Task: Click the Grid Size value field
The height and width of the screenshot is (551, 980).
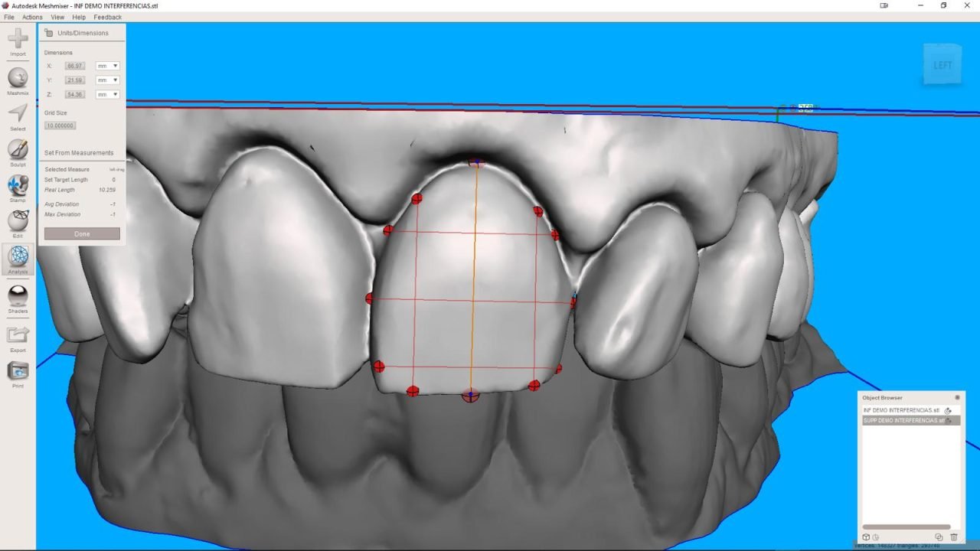Action: click(60, 126)
